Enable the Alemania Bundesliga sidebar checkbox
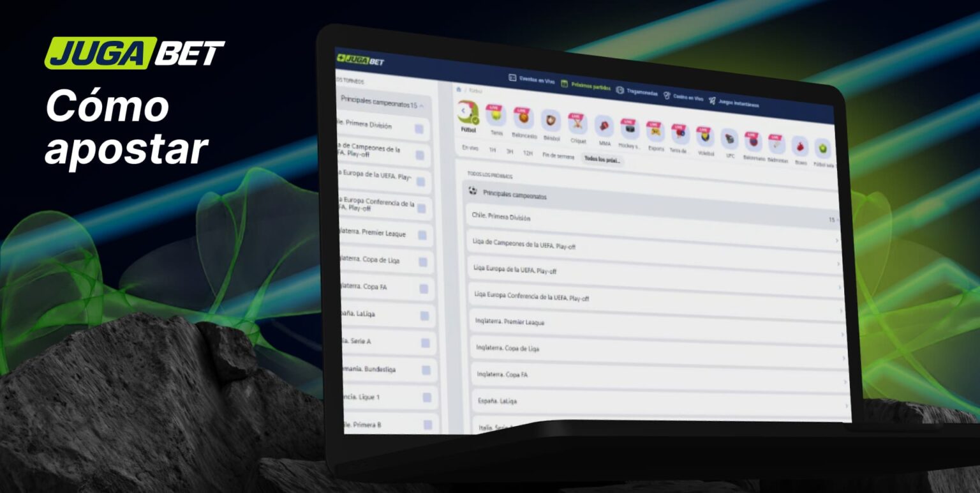Viewport: 980px width, 493px height. point(426,370)
